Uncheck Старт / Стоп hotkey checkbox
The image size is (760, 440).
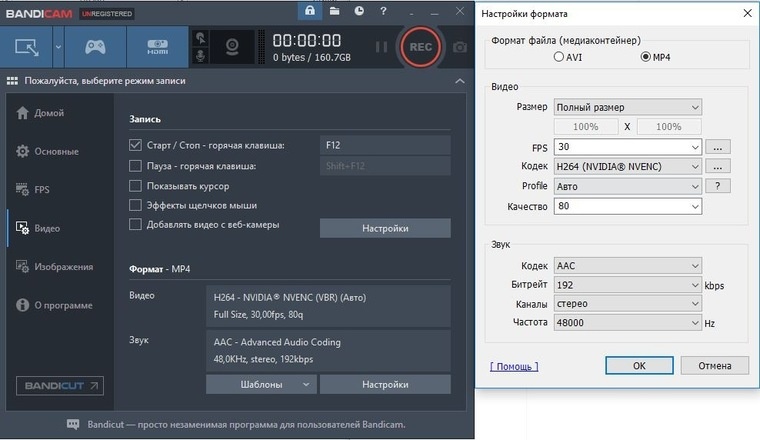pyautogui.click(x=135, y=145)
